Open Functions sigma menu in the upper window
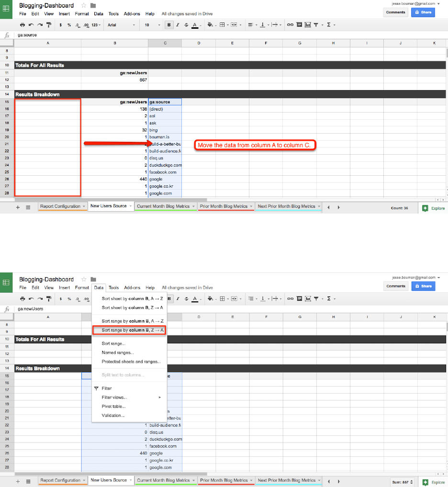Screen dimensions: 448x487 (x=329, y=25)
